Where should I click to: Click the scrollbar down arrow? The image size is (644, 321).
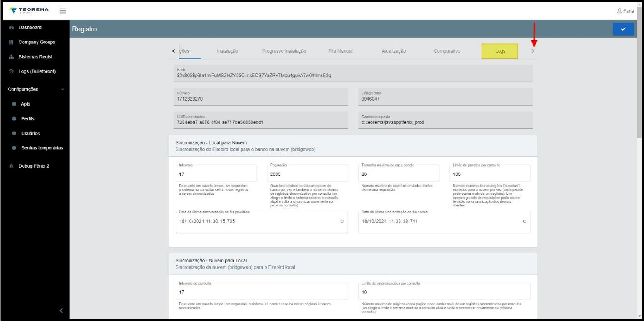639,316
